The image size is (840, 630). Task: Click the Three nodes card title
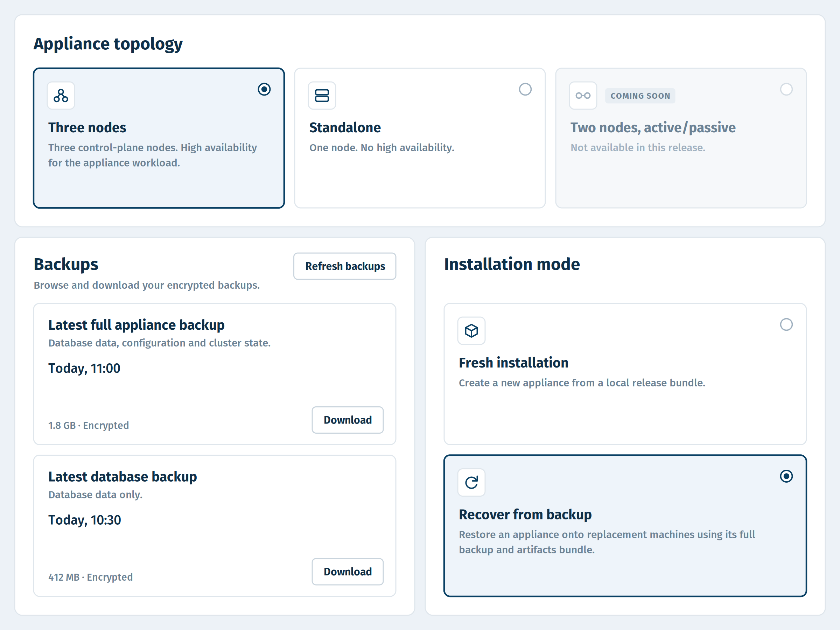pos(87,128)
